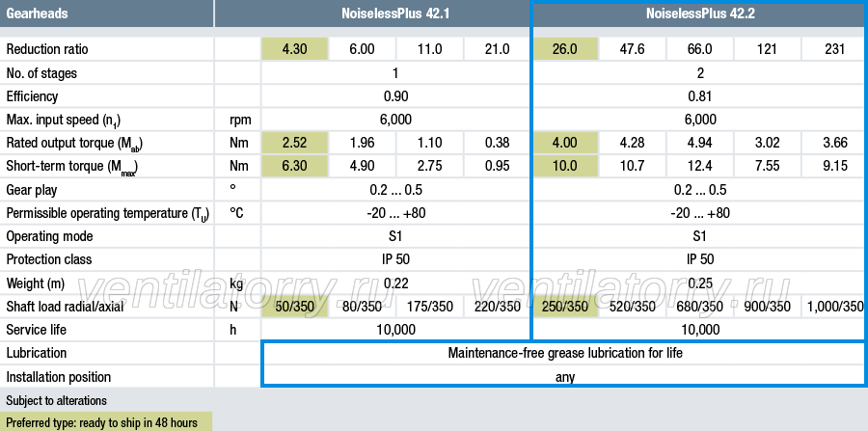
Task: Select the 11.0 reduction ratio cell
Action: [429, 49]
